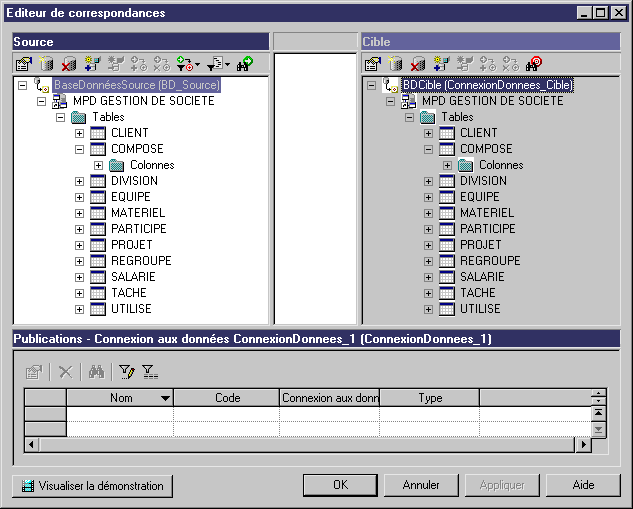Viewport: 633px width, 509px height.
Task: Collapse COMPOSE table in Source tree
Action: (80, 149)
